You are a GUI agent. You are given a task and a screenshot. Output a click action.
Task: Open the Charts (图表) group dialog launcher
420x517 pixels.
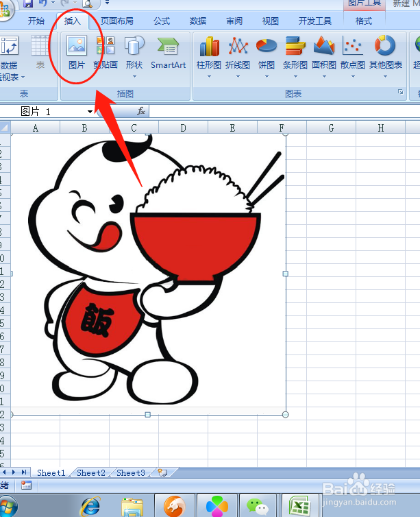[x=401, y=92]
